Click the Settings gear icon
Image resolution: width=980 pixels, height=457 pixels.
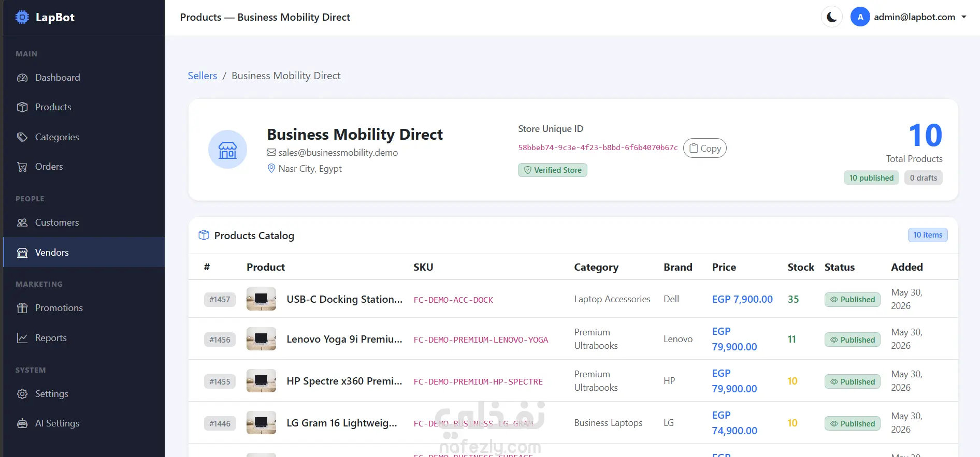tap(22, 394)
